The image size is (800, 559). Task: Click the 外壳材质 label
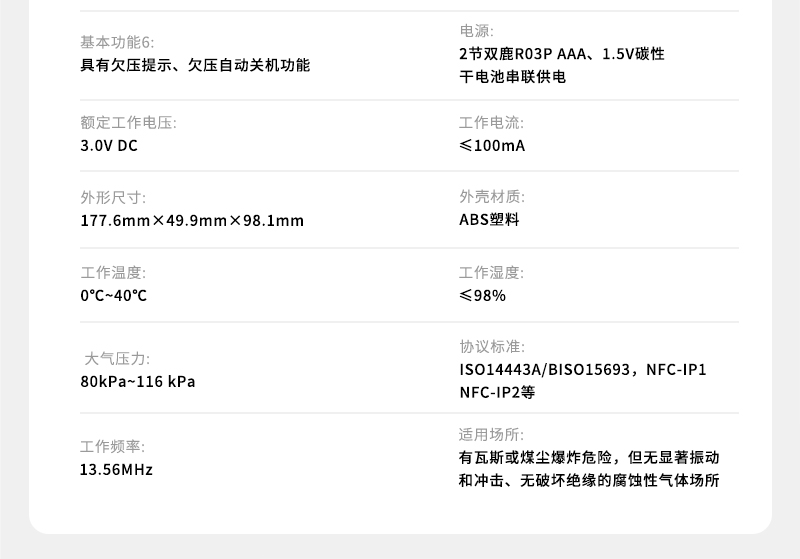(x=491, y=197)
